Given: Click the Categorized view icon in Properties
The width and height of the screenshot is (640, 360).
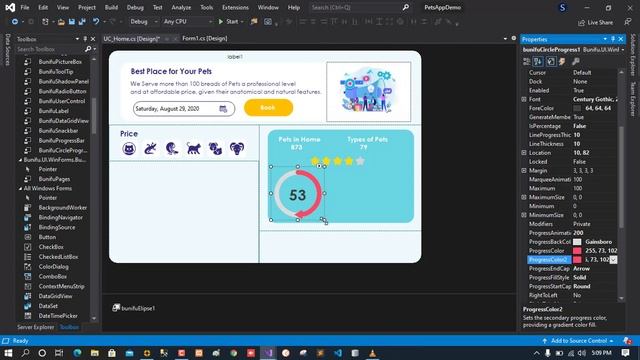Looking at the screenshot, I should [527, 61].
